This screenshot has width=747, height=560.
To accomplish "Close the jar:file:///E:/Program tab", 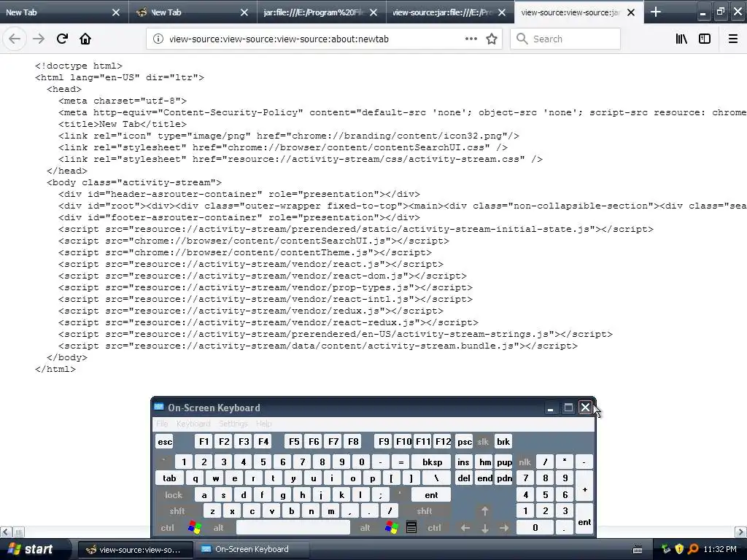I will pos(373,12).
